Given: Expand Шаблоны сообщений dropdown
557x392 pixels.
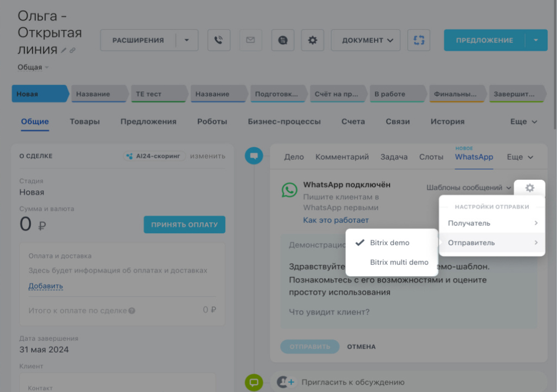Looking at the screenshot, I should tap(469, 188).
